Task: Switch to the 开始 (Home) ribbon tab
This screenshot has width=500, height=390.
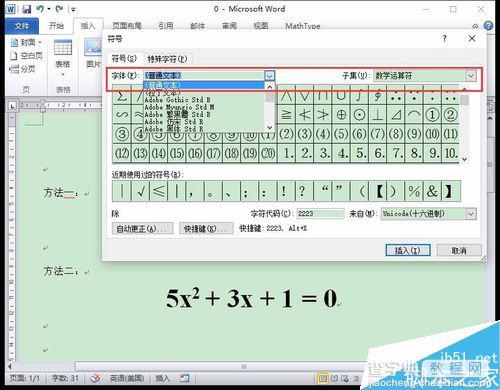Action: (56, 26)
